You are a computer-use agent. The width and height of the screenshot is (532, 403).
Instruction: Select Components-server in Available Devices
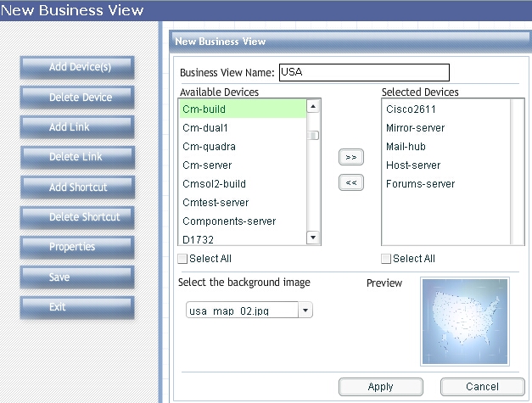click(243, 221)
